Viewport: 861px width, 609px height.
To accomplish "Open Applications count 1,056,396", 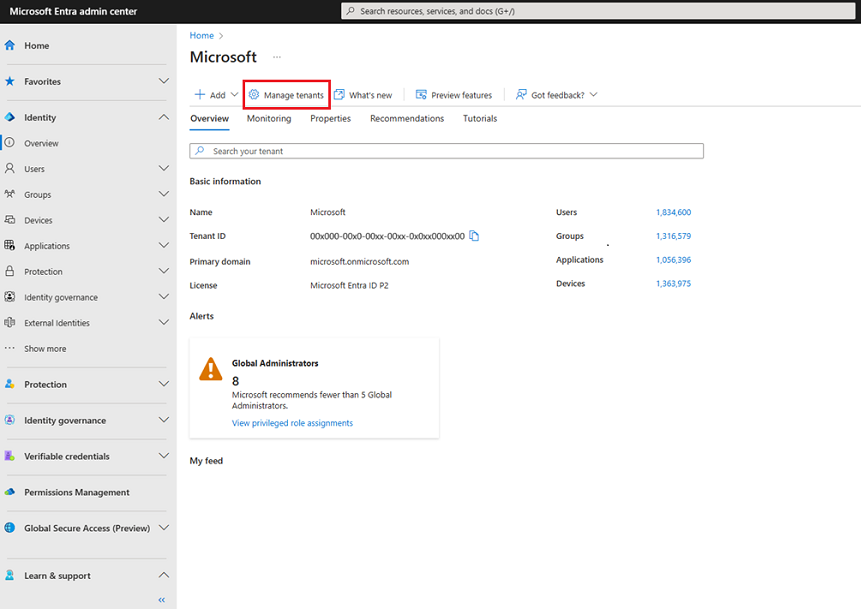I will click(674, 260).
